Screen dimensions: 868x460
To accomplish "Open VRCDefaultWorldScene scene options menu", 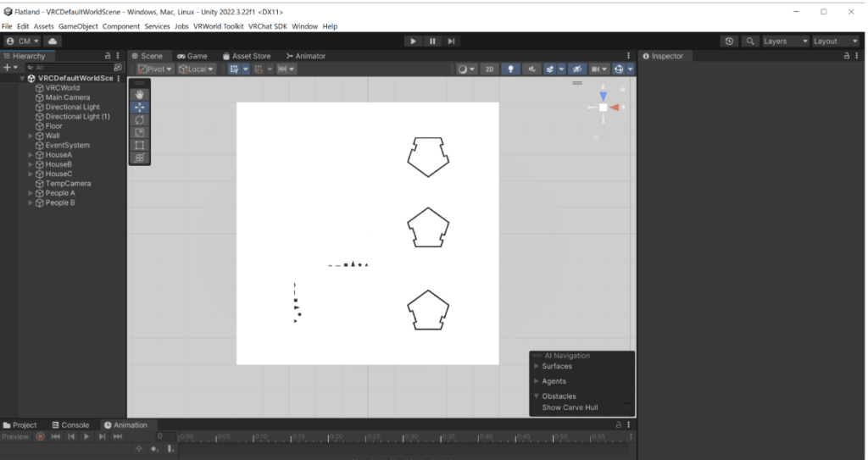I will (119, 79).
